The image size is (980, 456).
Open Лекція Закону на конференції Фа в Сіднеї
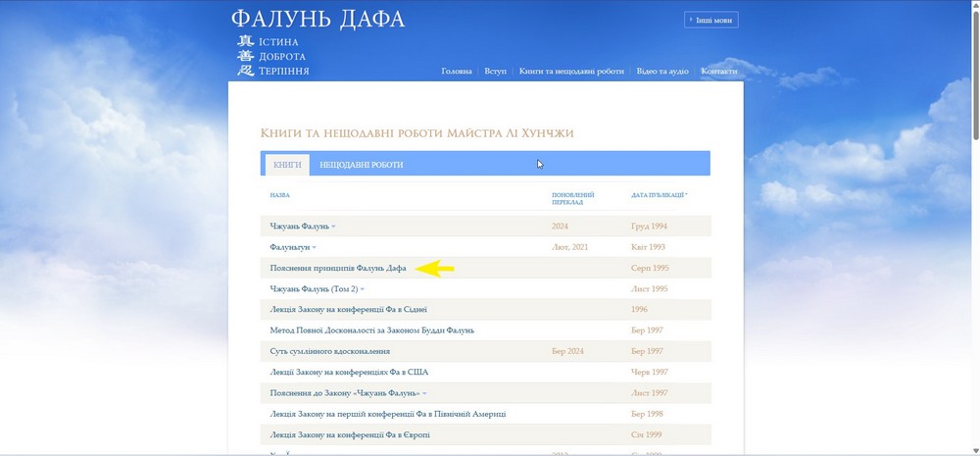[x=349, y=310]
